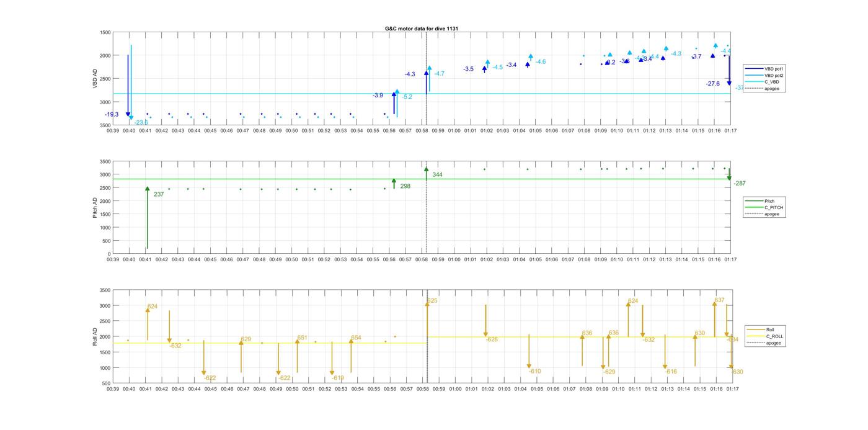Click the '651' roll value label
Viewport: 868px width, 430px height.
[x=302, y=338]
